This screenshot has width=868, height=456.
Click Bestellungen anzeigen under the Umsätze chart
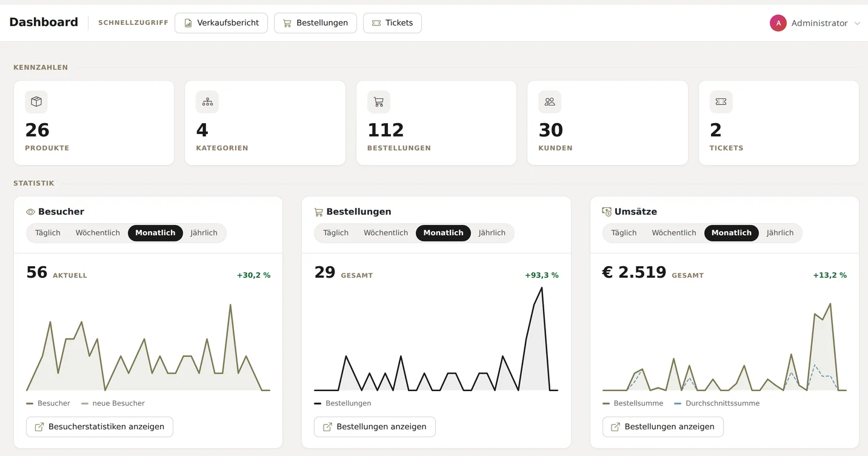663,427
